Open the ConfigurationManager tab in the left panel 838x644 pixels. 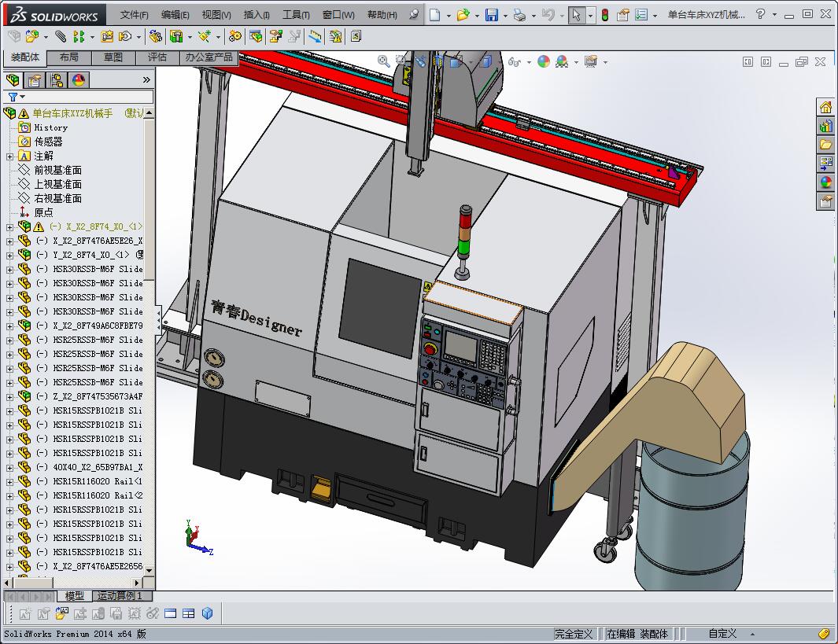[57, 80]
